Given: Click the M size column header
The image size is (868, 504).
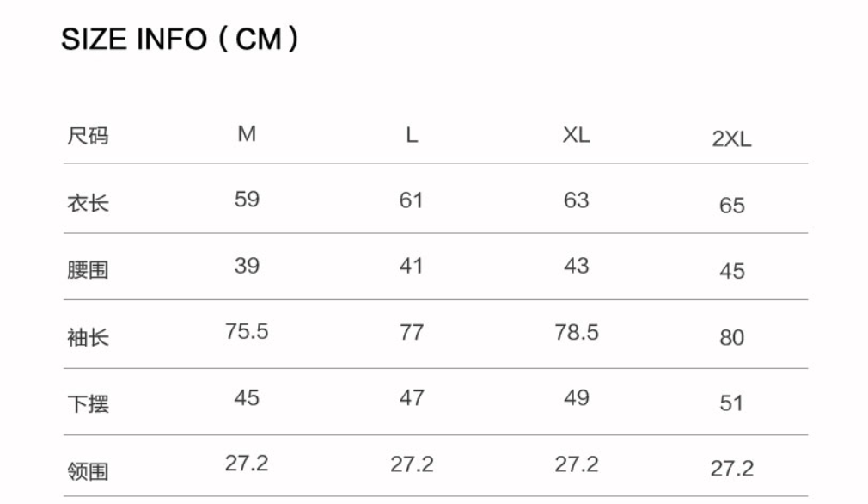Looking at the screenshot, I should [247, 134].
